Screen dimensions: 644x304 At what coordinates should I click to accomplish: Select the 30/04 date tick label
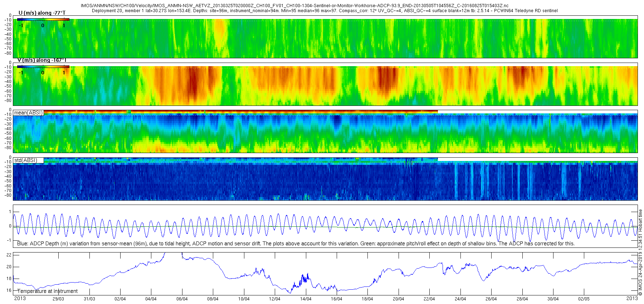[x=553, y=299]
